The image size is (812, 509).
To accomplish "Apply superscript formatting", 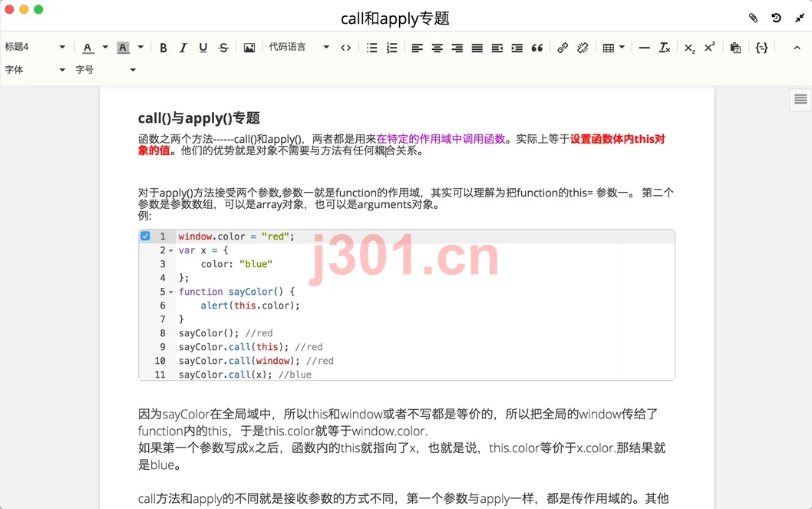I will pos(709,47).
